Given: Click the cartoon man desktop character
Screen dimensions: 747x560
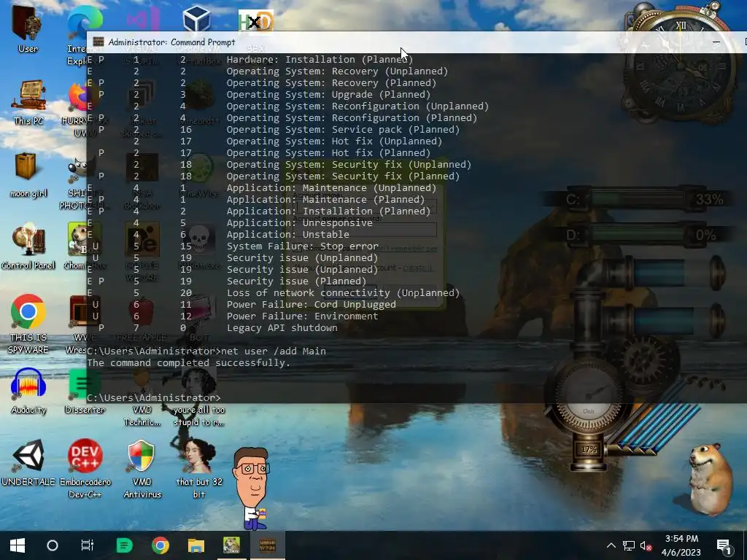Looking at the screenshot, I should tap(252, 488).
